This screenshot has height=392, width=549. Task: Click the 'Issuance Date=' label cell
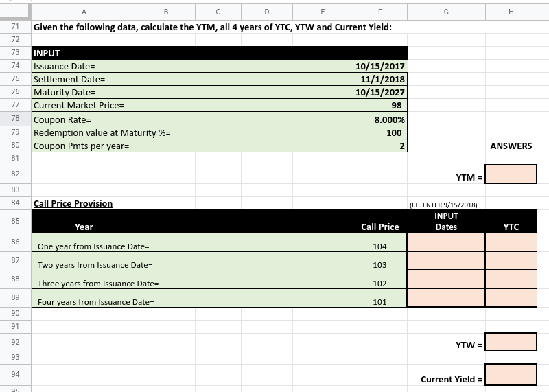(x=192, y=66)
